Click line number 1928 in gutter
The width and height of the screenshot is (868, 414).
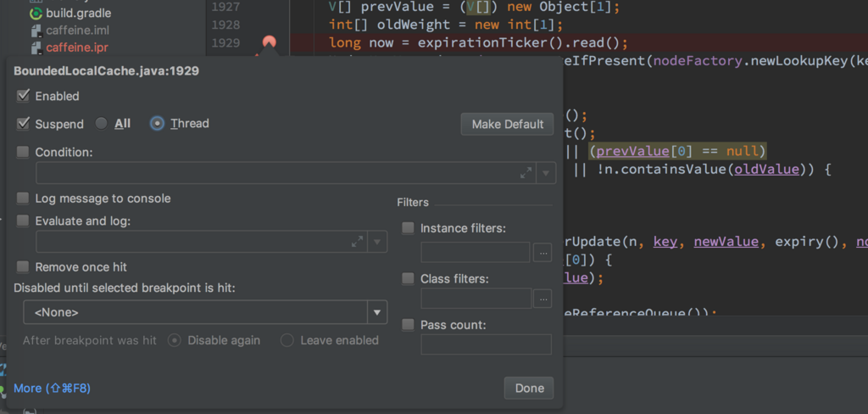[x=225, y=25]
